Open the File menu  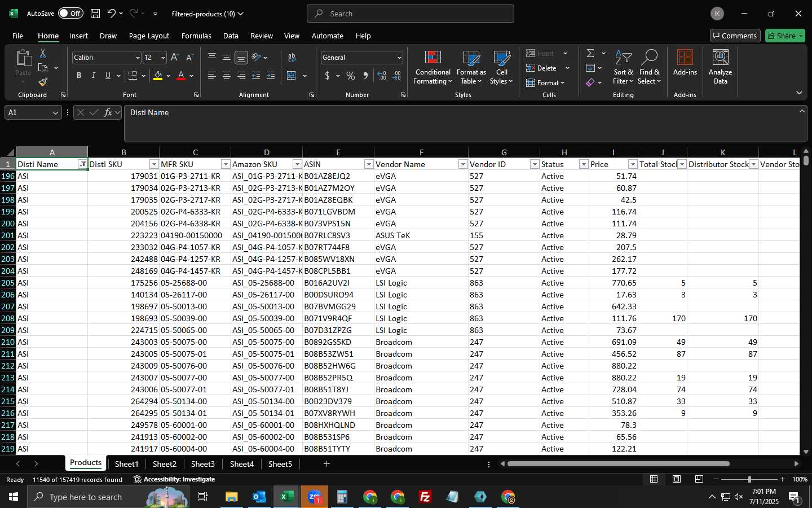17,36
